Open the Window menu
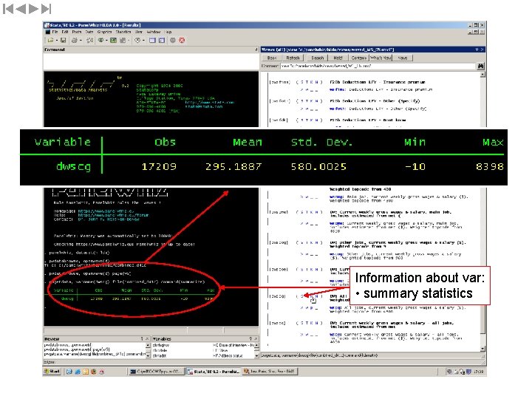The height and width of the screenshot is (399, 532). (154, 32)
